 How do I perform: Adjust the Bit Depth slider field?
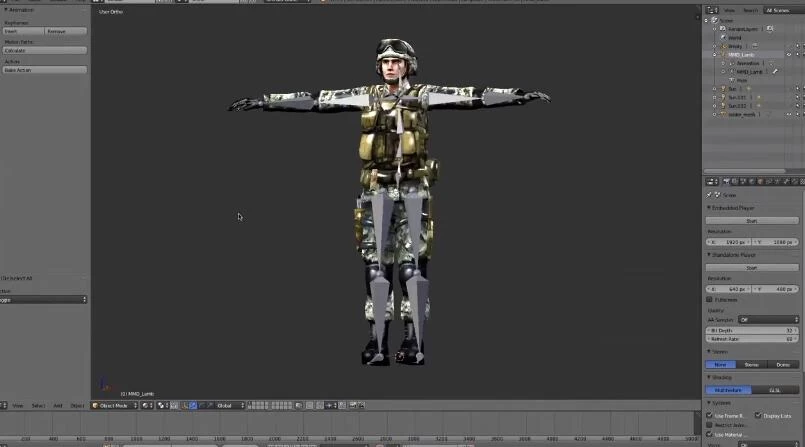(752, 330)
